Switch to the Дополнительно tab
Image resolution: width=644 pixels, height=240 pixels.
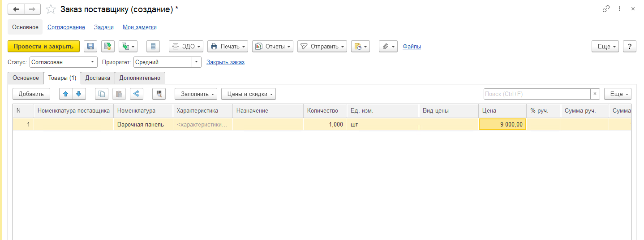click(x=140, y=78)
